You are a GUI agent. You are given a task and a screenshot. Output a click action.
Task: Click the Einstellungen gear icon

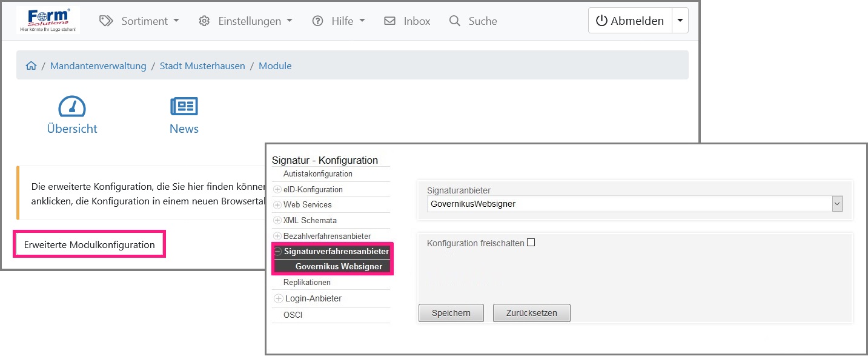point(205,21)
